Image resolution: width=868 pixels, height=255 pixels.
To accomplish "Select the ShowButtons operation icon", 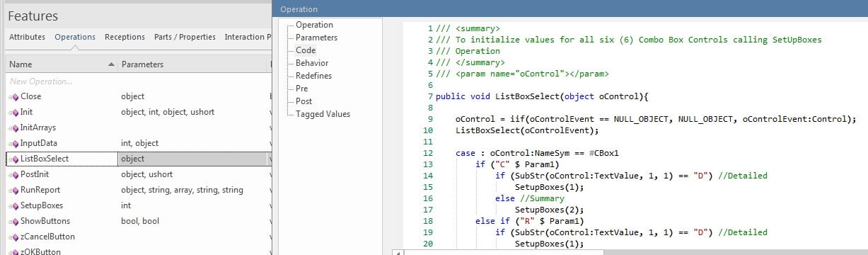I will pos(13,221).
